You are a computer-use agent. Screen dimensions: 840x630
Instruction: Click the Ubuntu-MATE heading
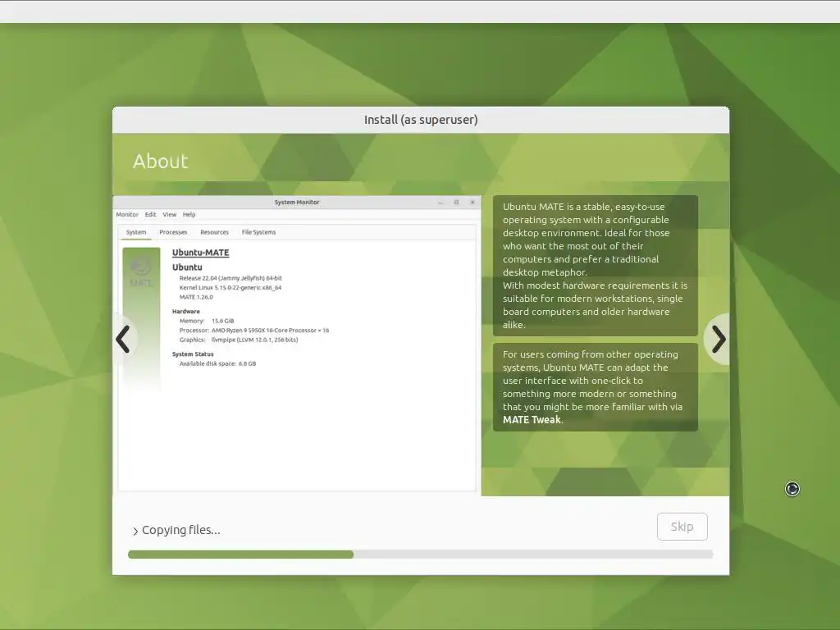200,253
